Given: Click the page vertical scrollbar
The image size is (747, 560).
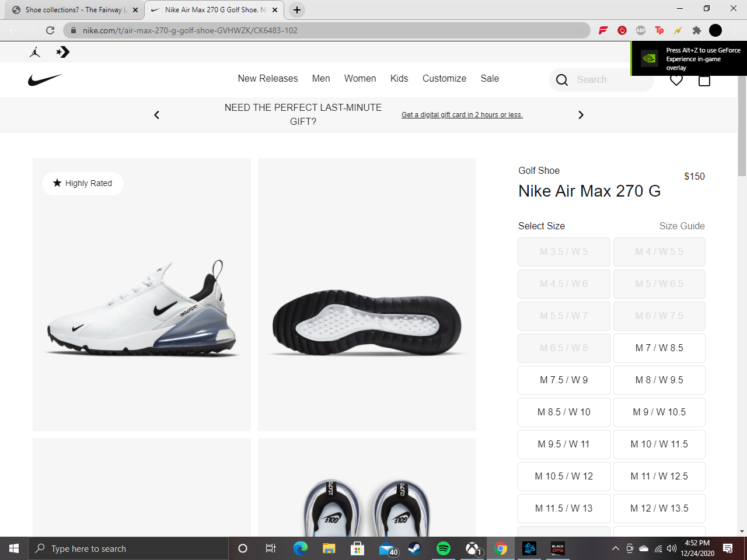Looking at the screenshot, I should coord(742,125).
